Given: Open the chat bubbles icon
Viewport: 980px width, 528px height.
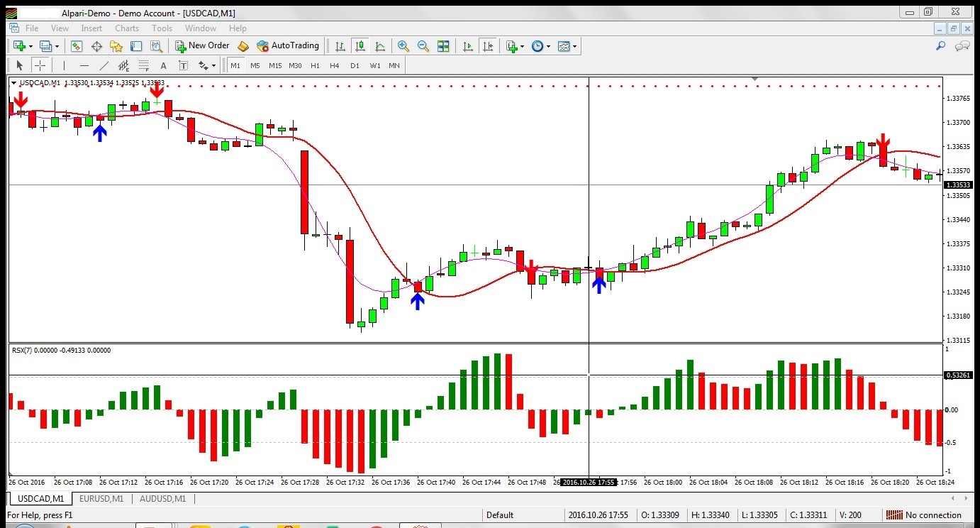Looking at the screenshot, I should [x=962, y=46].
